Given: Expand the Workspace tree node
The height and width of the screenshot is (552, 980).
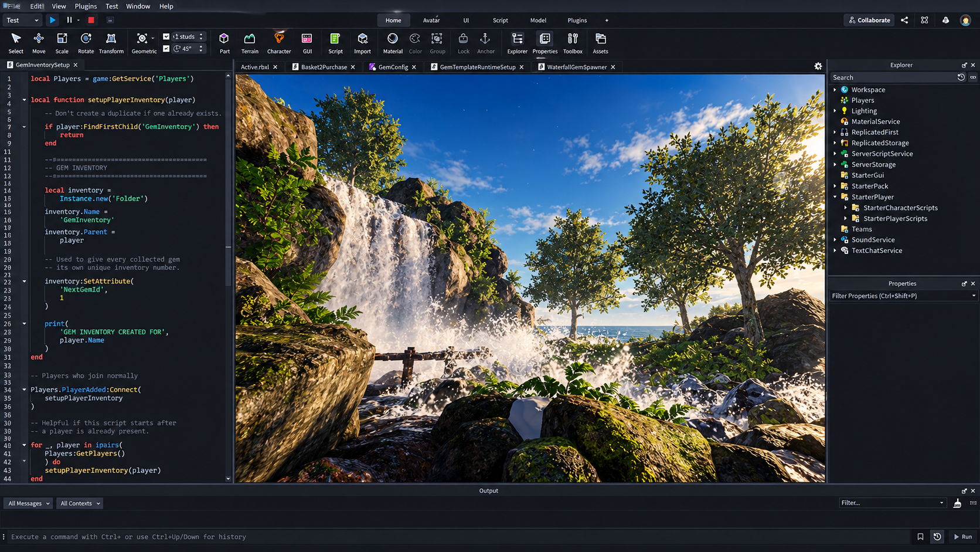Looking at the screenshot, I should [x=835, y=90].
